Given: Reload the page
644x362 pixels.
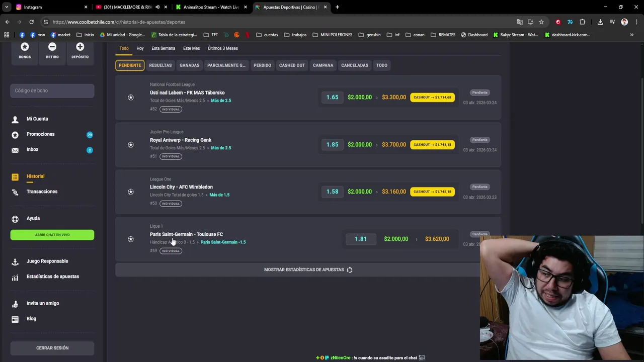Looking at the screenshot, I should (31, 22).
